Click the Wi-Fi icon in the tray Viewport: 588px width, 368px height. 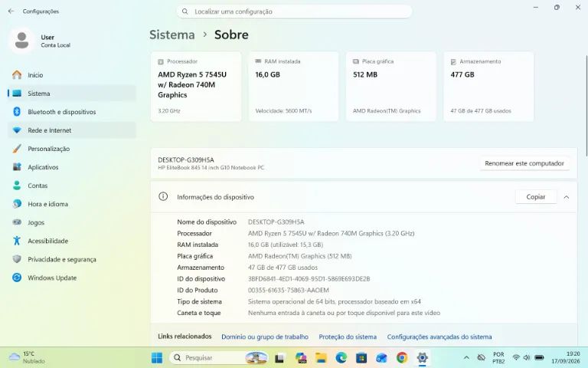516,357
